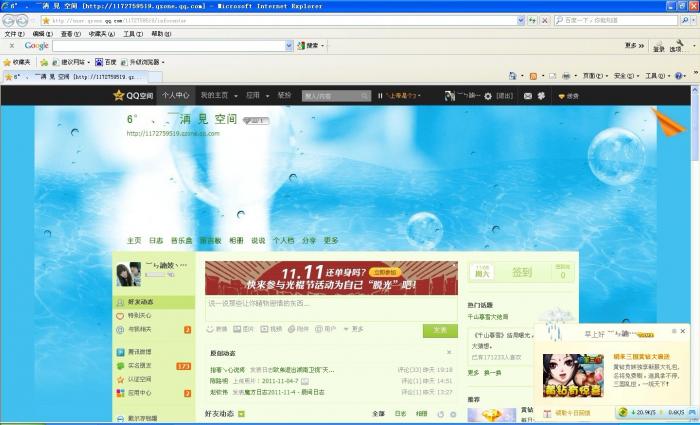Pause the background music player
The image size is (700, 425).
[x=380, y=96]
